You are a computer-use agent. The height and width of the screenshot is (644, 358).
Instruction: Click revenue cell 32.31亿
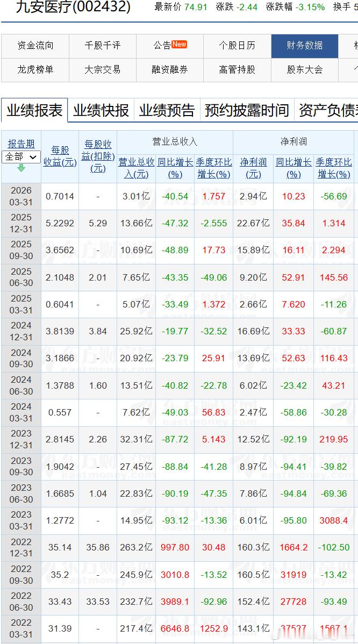[136, 440]
